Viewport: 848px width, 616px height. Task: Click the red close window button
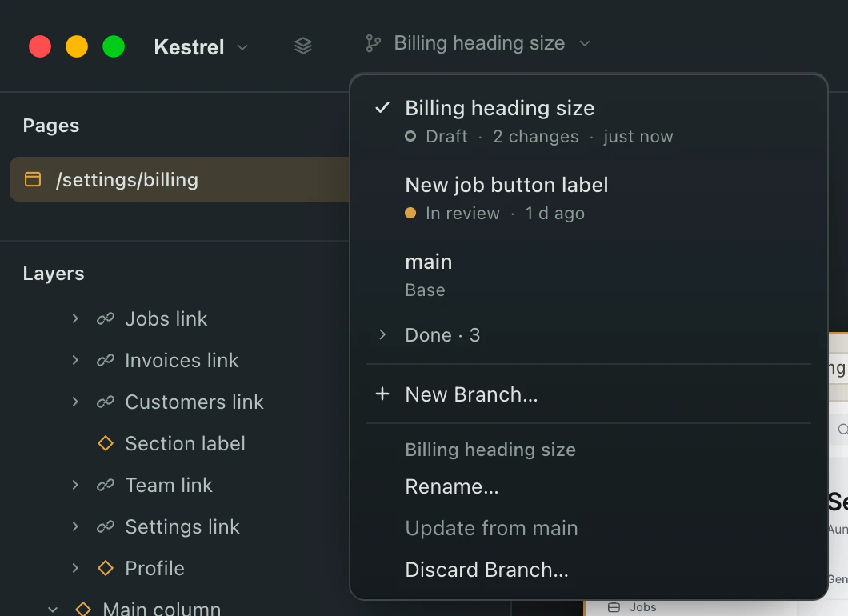[40, 46]
